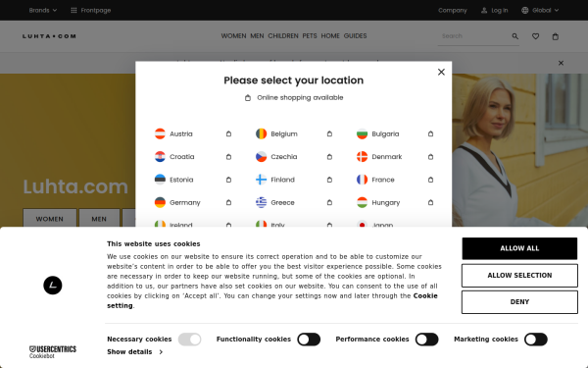Select the Belgium flag icon
The width and height of the screenshot is (588, 368).
click(x=261, y=133)
